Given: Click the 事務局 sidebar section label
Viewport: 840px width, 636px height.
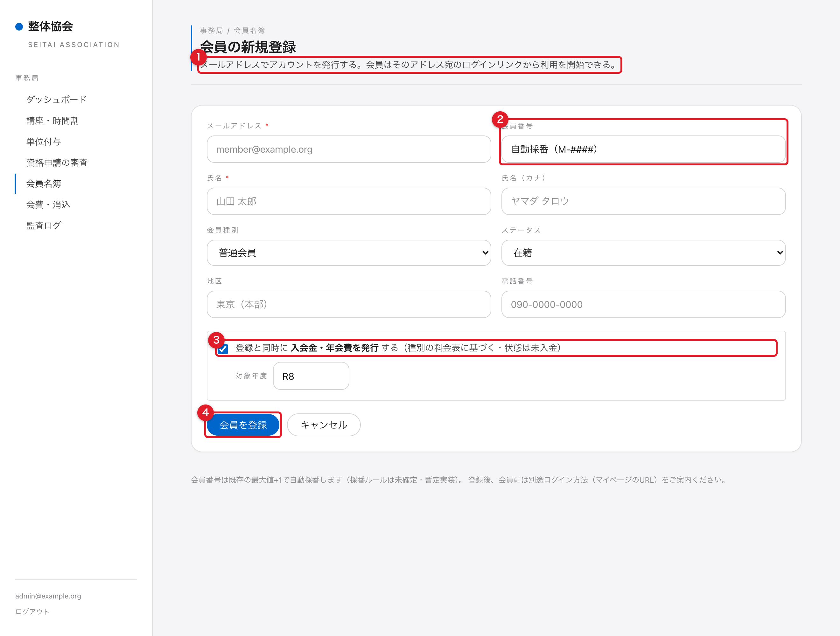Looking at the screenshot, I should pyautogui.click(x=27, y=78).
